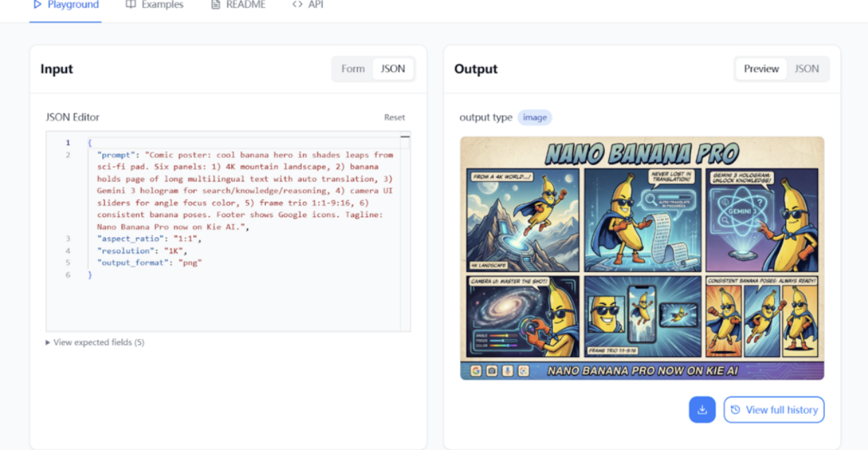Click the README document icon
868x450 pixels.
215,5
